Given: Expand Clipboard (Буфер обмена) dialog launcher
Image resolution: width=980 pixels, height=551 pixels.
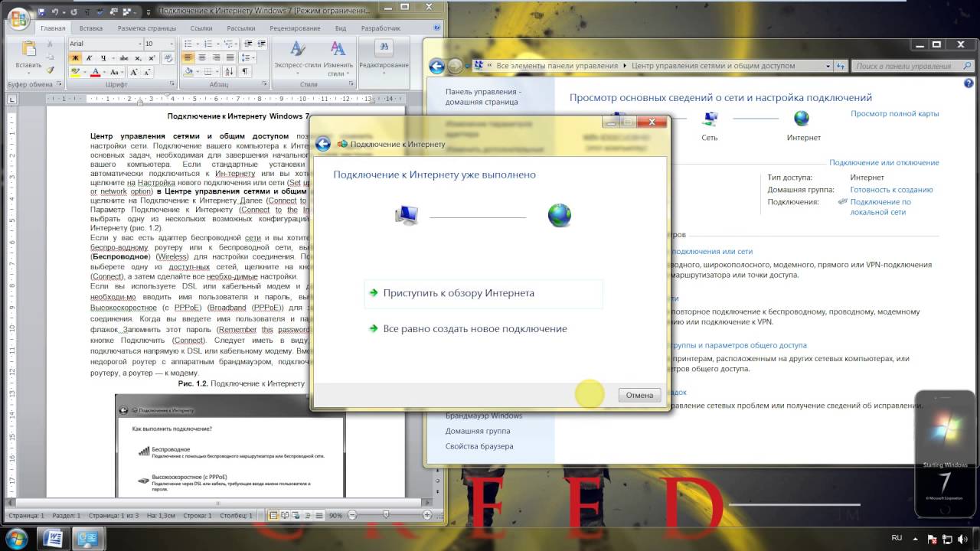Looking at the screenshot, I should [60, 83].
